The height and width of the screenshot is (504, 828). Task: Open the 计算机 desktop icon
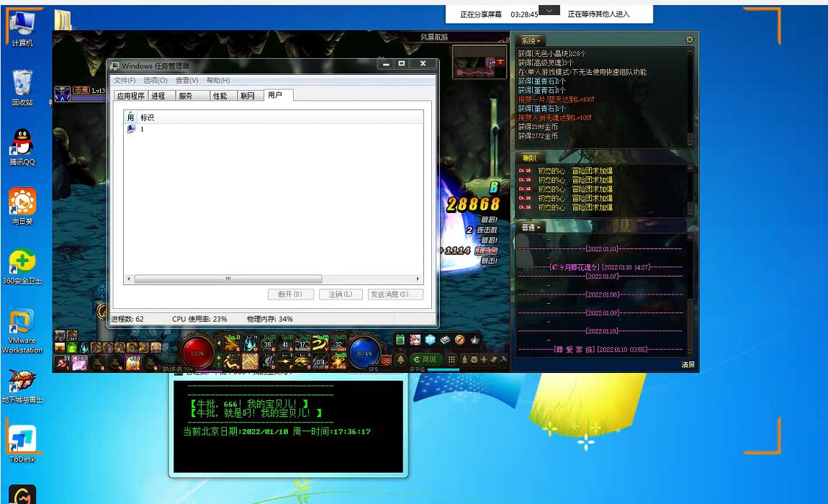point(22,27)
